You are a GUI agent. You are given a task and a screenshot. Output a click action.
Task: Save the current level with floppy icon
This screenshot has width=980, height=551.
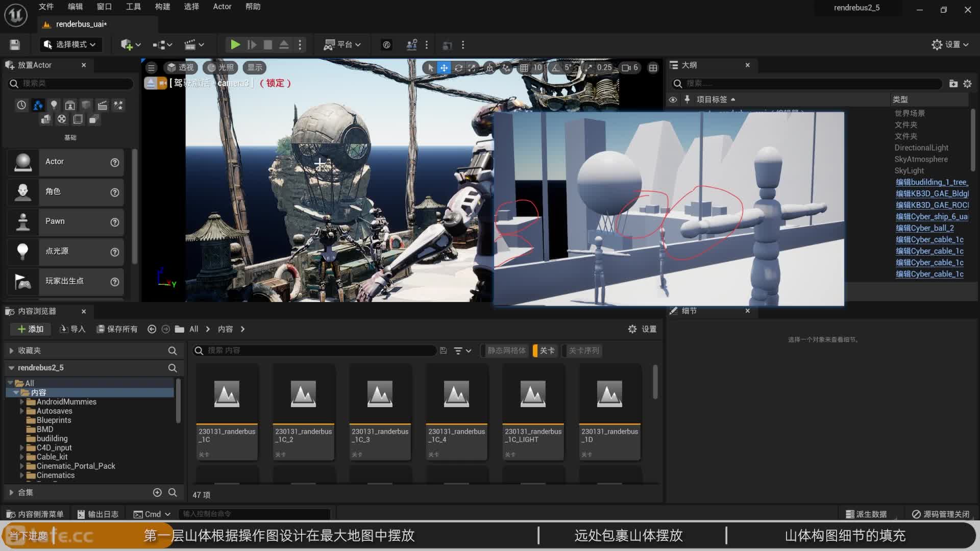[x=15, y=45]
